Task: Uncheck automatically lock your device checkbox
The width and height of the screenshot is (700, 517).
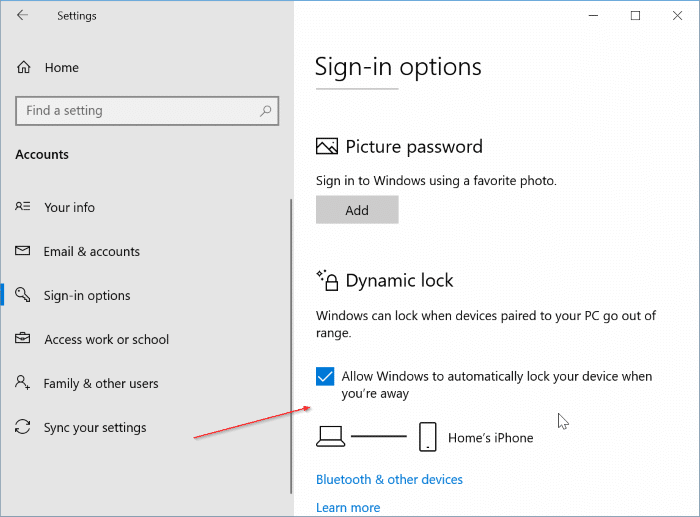Action: pos(325,376)
